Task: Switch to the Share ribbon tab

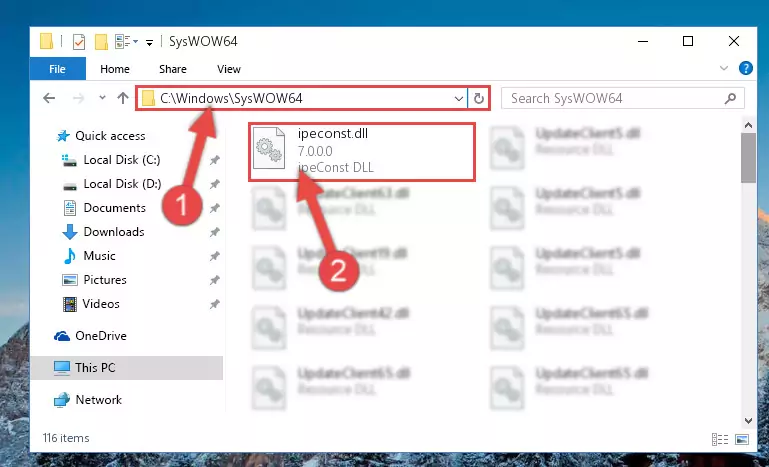Action: tap(173, 69)
